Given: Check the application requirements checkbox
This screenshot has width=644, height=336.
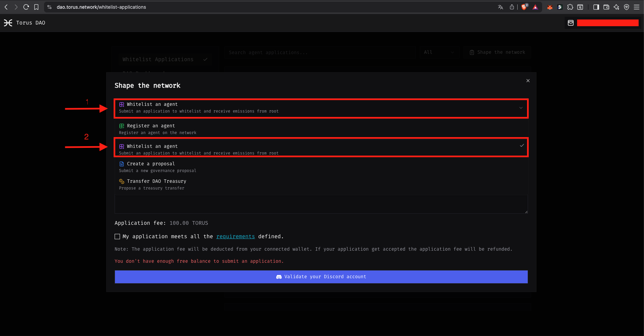Looking at the screenshot, I should (117, 236).
